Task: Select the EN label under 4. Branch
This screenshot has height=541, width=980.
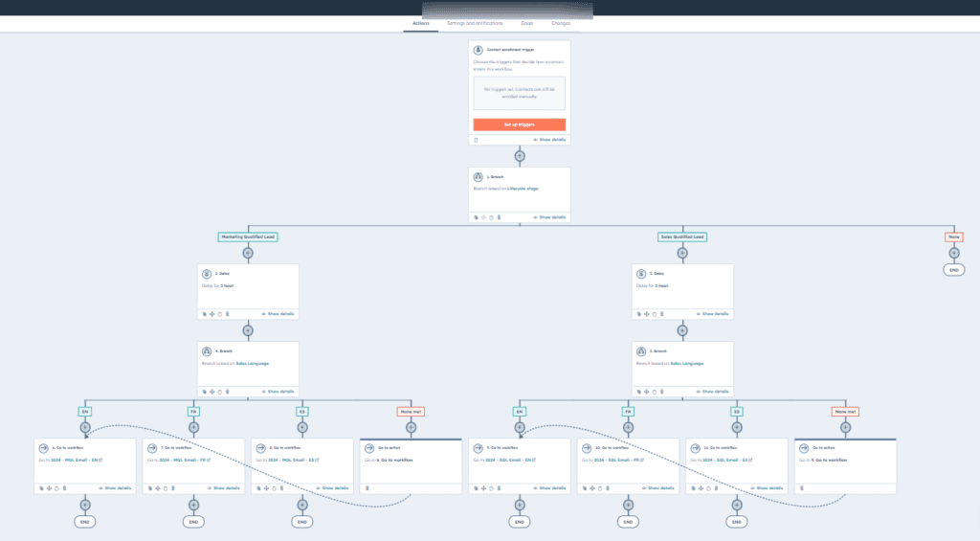Action: pyautogui.click(x=85, y=412)
